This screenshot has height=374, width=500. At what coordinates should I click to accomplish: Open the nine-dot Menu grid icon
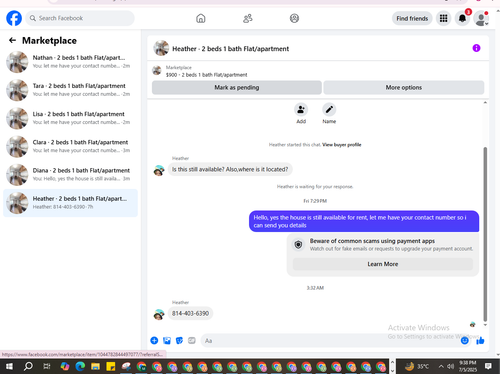click(443, 18)
